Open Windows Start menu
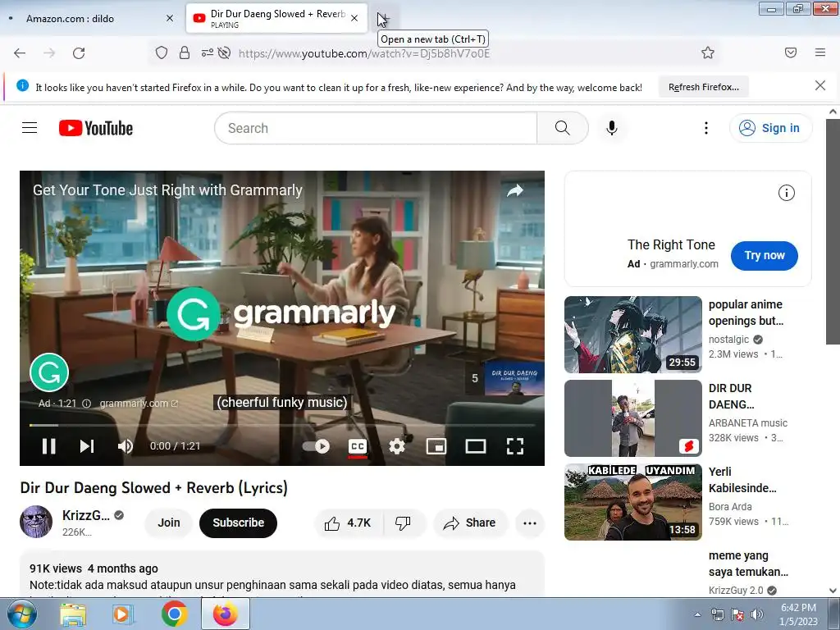The height and width of the screenshot is (630, 840). click(21, 614)
